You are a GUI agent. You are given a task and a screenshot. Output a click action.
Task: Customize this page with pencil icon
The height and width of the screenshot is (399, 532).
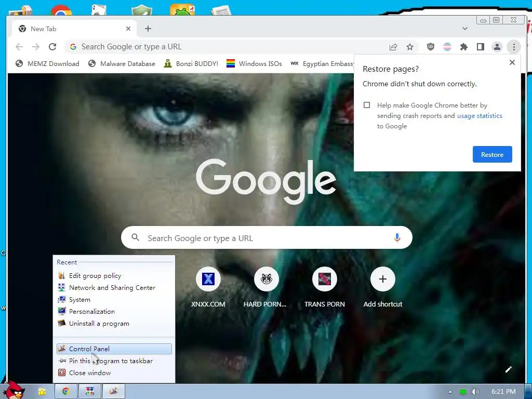click(508, 369)
